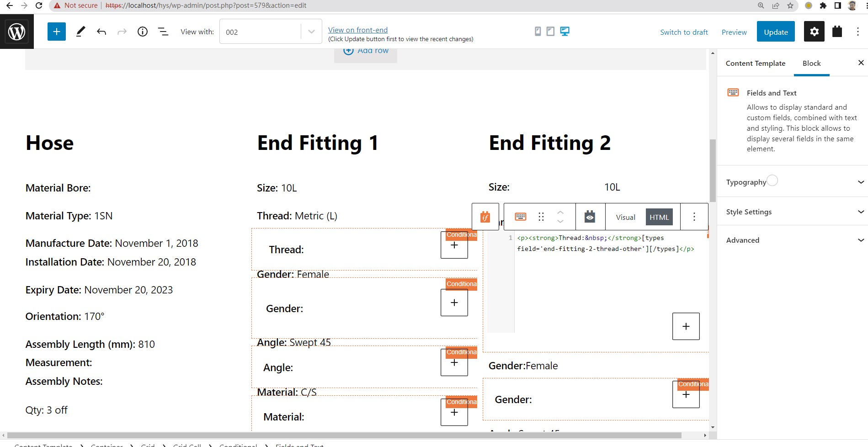Switch to the Content Template tab
The image size is (868, 447).
[x=755, y=63]
